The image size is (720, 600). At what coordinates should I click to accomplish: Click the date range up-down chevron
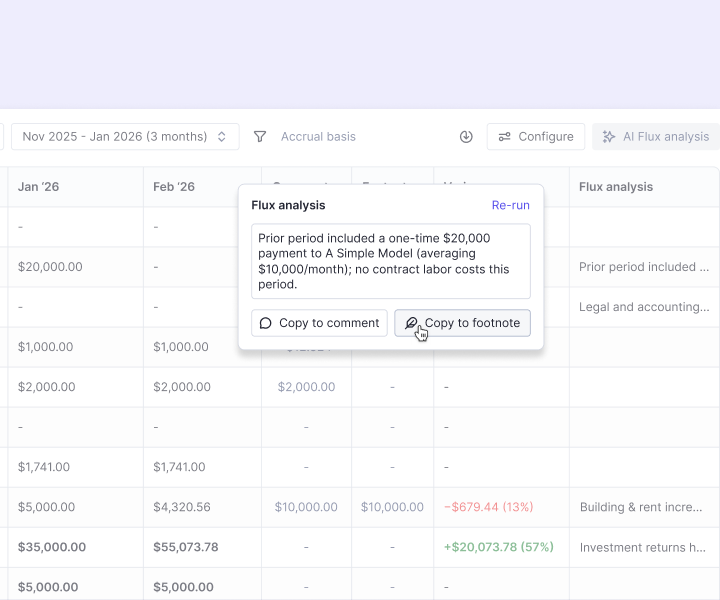(222, 137)
